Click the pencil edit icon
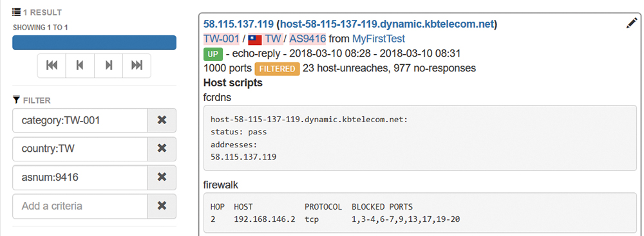This screenshot has width=644, height=236. tap(631, 23)
